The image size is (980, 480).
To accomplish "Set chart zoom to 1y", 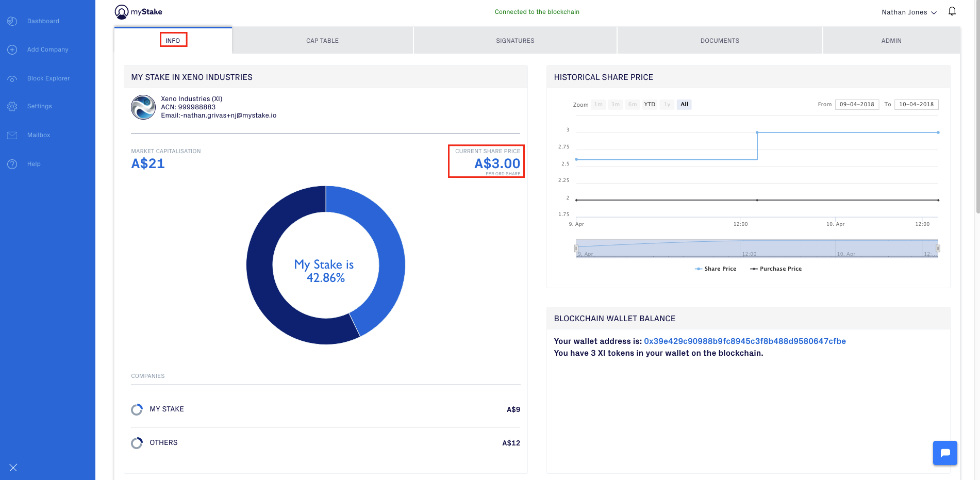I will coord(667,104).
